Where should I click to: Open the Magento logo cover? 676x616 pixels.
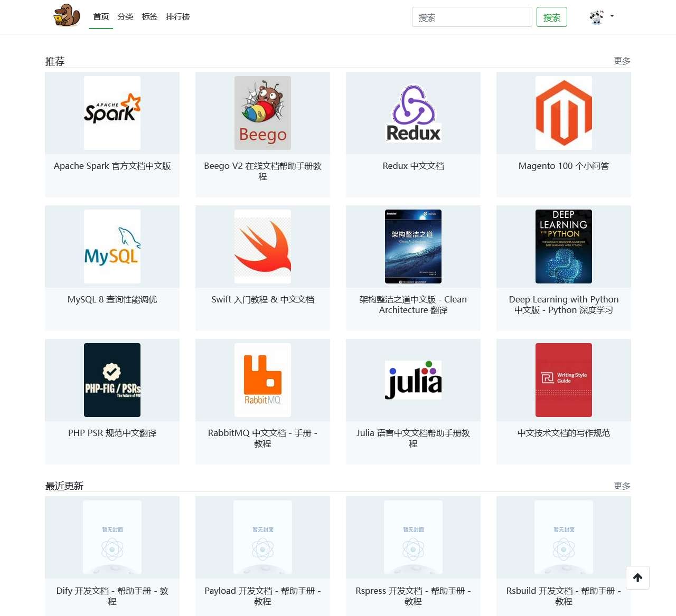tap(564, 113)
